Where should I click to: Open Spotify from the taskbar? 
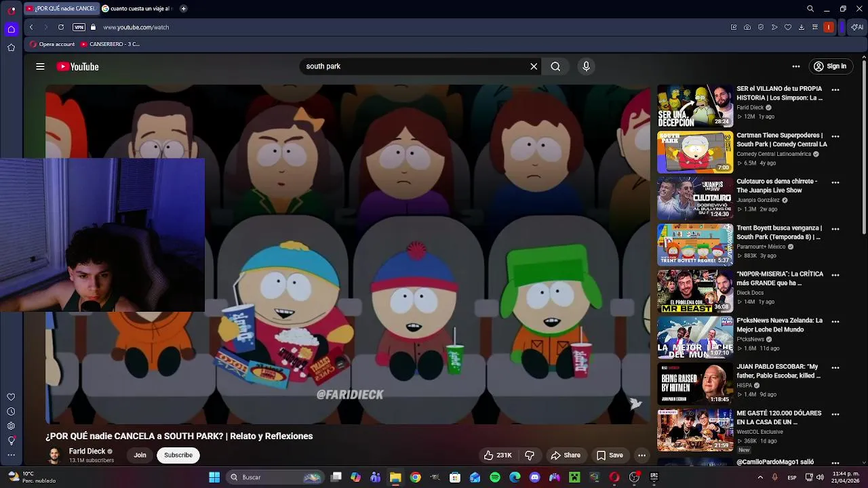pos(495,477)
